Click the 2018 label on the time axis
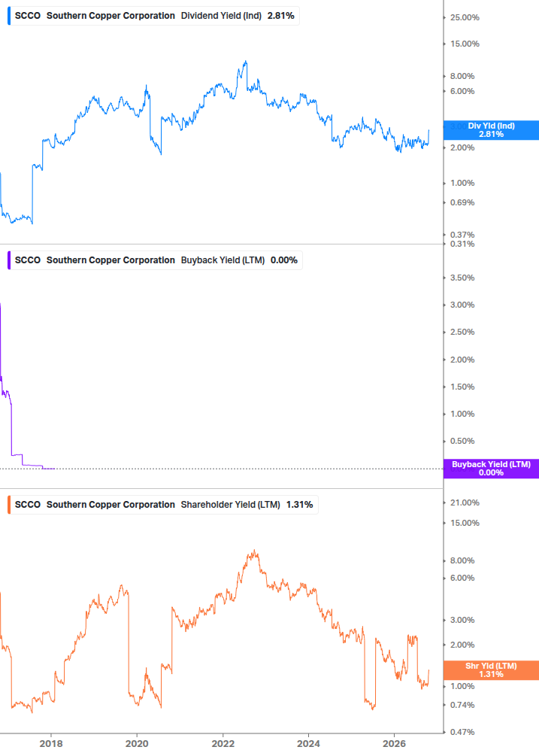The image size is (539, 756). (x=51, y=744)
